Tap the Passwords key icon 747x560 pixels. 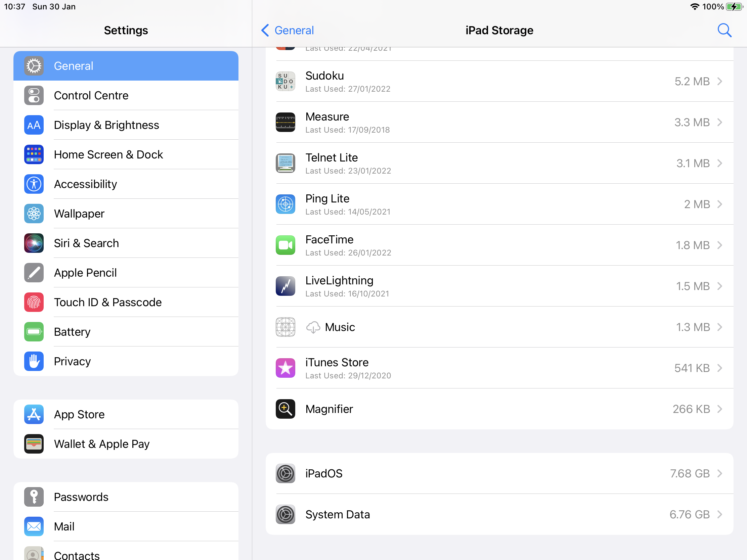click(34, 497)
